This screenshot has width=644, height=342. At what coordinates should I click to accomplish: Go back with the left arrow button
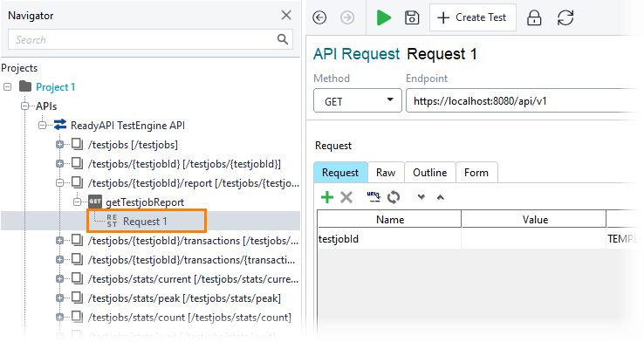(x=319, y=17)
